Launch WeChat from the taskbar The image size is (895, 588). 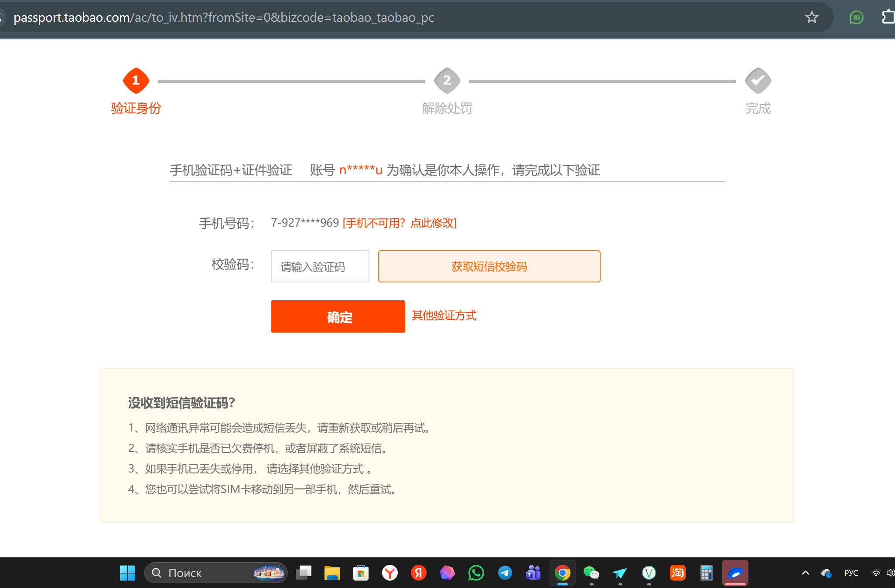click(591, 573)
